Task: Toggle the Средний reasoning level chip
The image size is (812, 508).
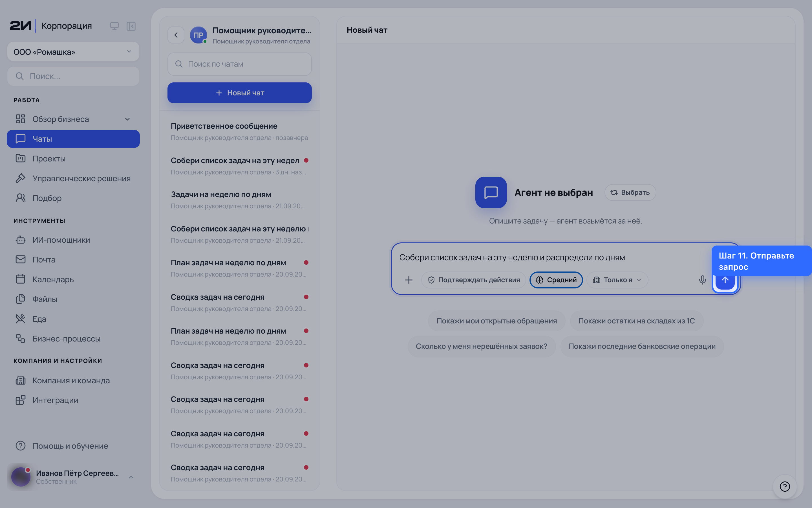Action: [x=556, y=280]
